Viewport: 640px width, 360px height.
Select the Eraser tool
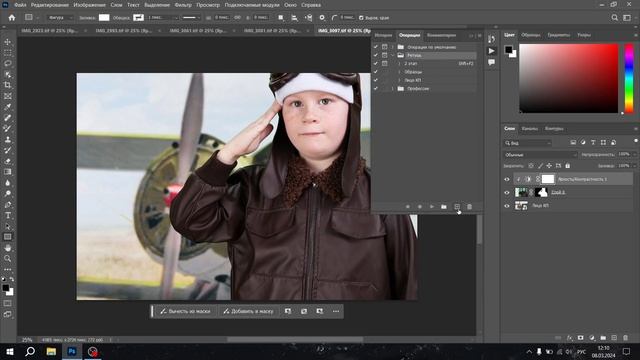(8, 161)
